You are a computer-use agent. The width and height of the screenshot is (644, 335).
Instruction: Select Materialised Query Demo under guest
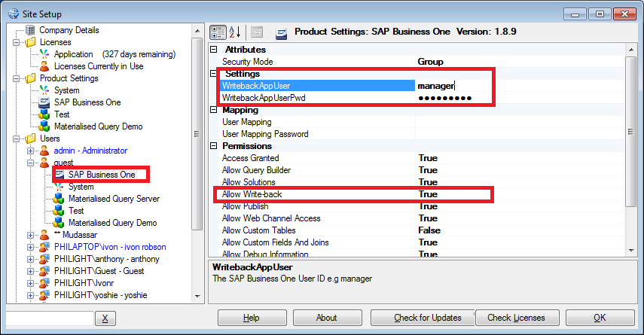(x=112, y=223)
